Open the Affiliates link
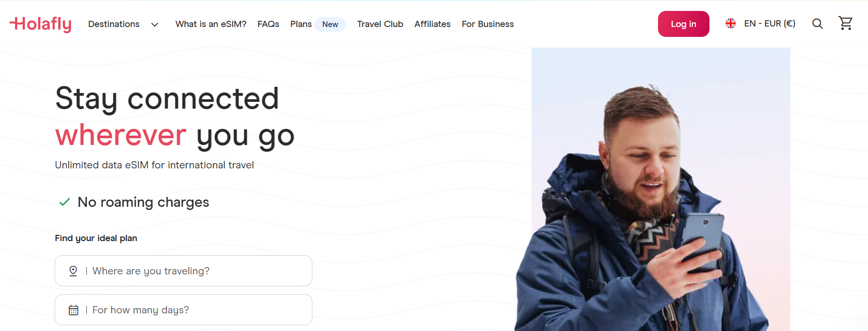 click(x=432, y=24)
